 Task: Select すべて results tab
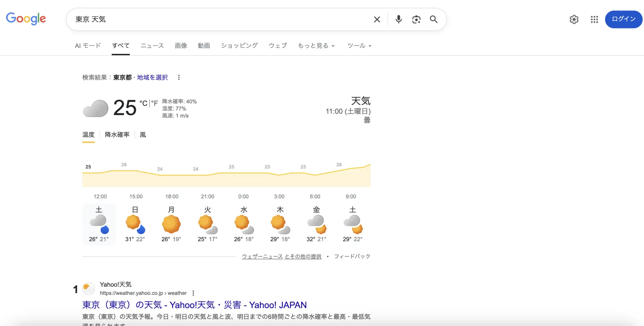click(121, 46)
